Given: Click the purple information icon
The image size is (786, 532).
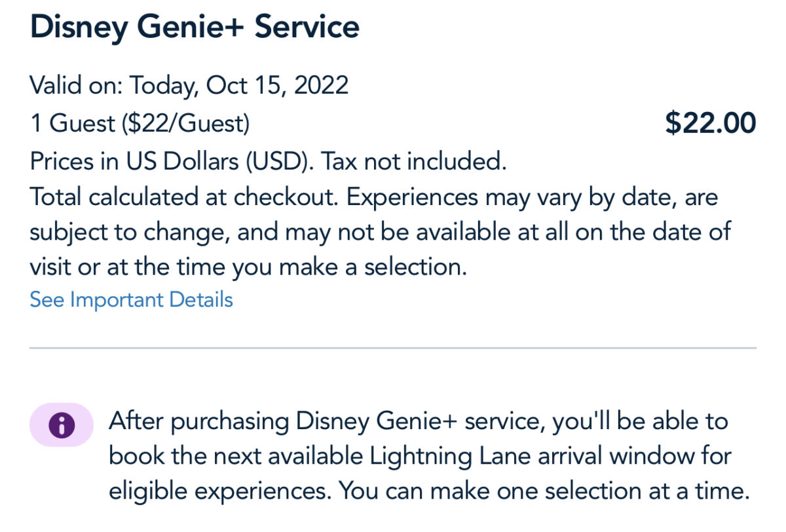Looking at the screenshot, I should (62, 425).
